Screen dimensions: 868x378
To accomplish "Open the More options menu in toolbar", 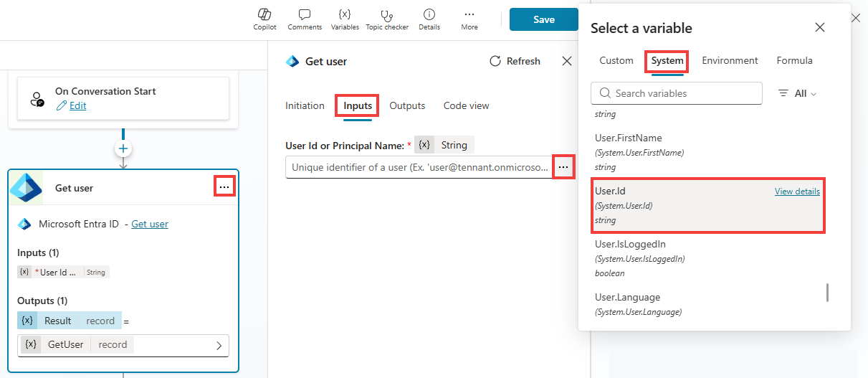I will click(x=469, y=19).
